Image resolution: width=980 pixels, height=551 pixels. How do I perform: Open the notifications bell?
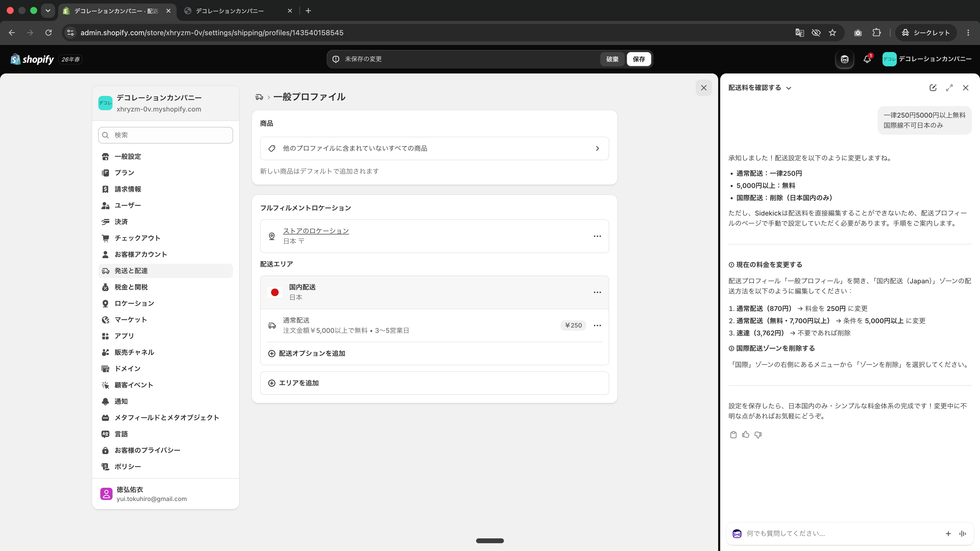(867, 59)
